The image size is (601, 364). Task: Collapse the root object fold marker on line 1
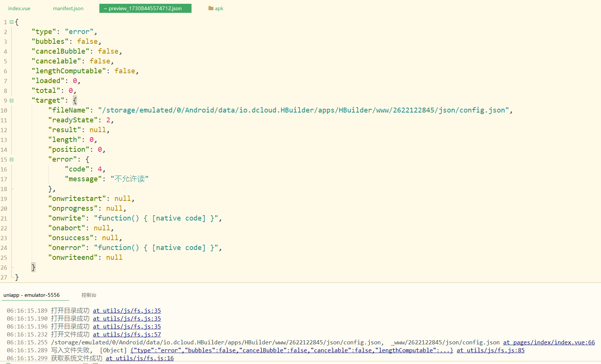click(11, 22)
